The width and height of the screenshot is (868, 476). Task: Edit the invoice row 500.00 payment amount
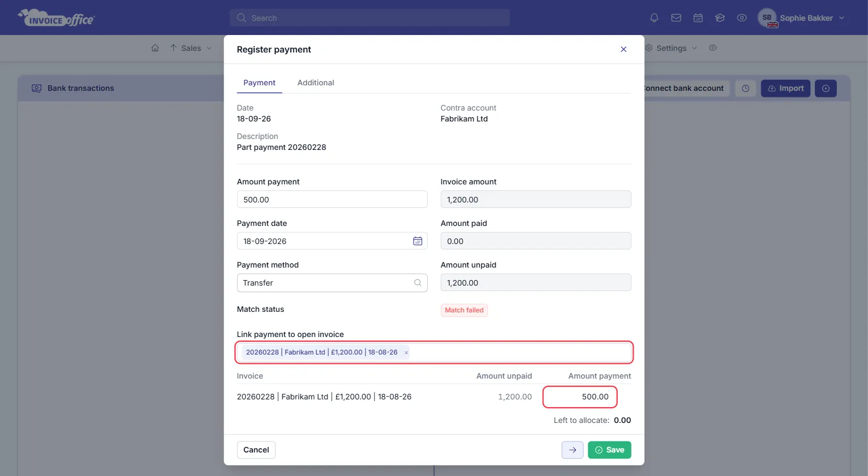(x=580, y=397)
